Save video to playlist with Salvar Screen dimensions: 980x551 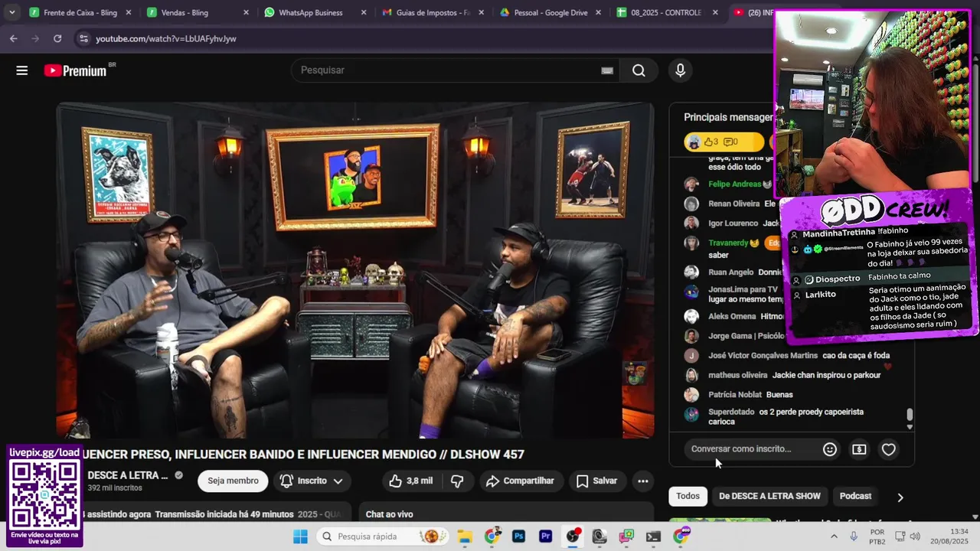point(597,481)
